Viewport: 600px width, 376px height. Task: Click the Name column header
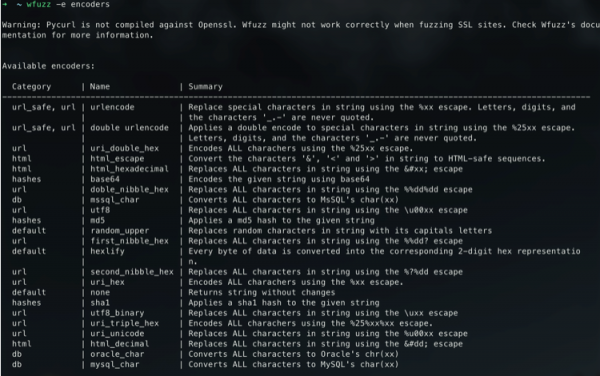tap(100, 86)
